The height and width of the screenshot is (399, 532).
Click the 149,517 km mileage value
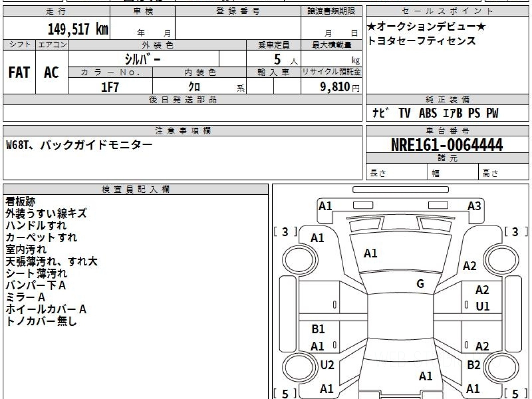click(x=78, y=29)
